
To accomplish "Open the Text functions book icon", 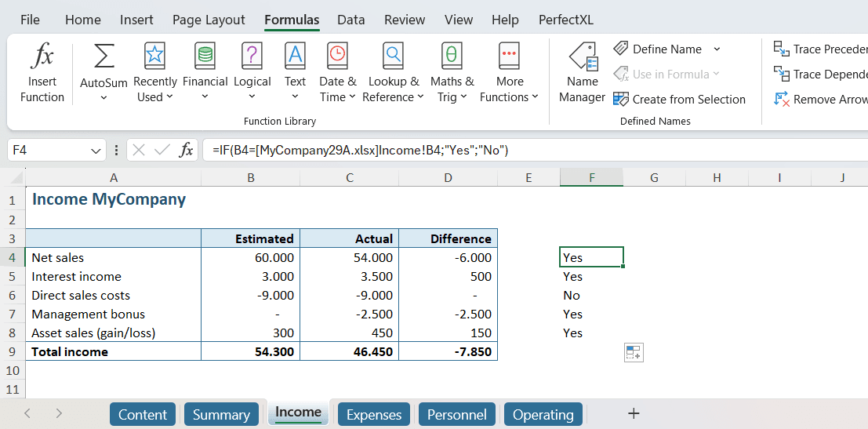I will click(x=295, y=56).
